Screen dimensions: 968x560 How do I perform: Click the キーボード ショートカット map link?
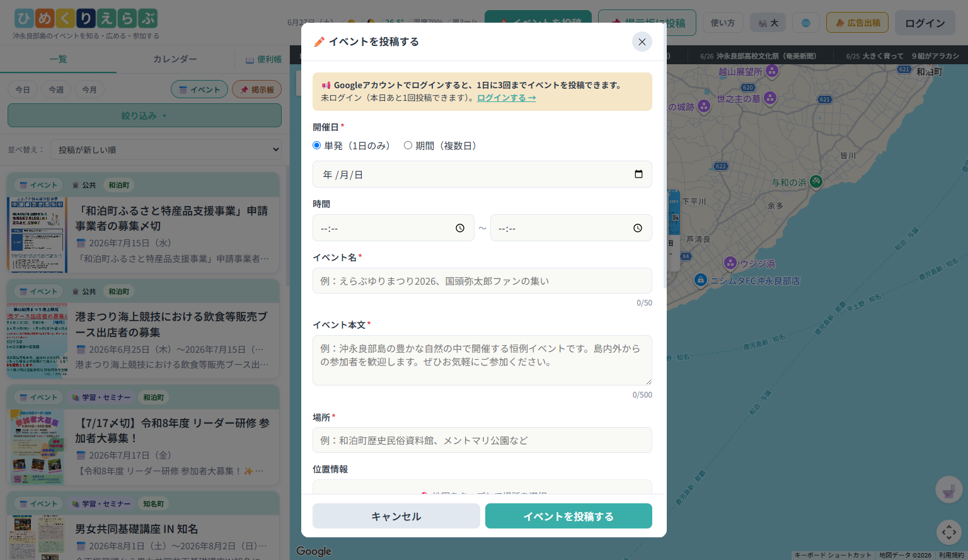[x=833, y=555]
